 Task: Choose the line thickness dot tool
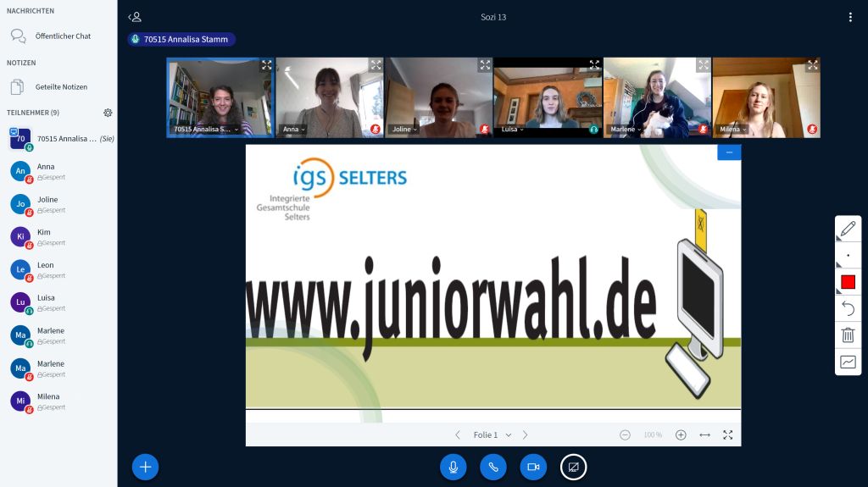[848, 256]
